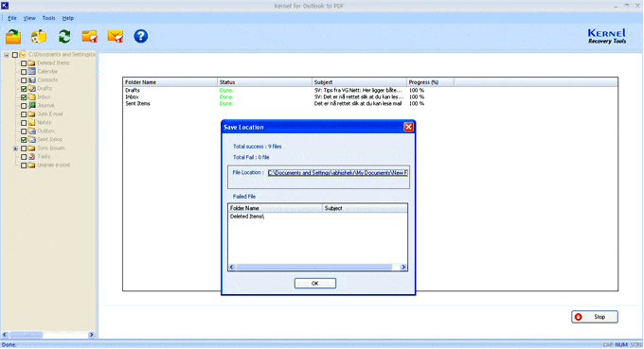The width and height of the screenshot is (644, 349).
Task: Click the green refresh arrows icon
Action: pyautogui.click(x=64, y=37)
